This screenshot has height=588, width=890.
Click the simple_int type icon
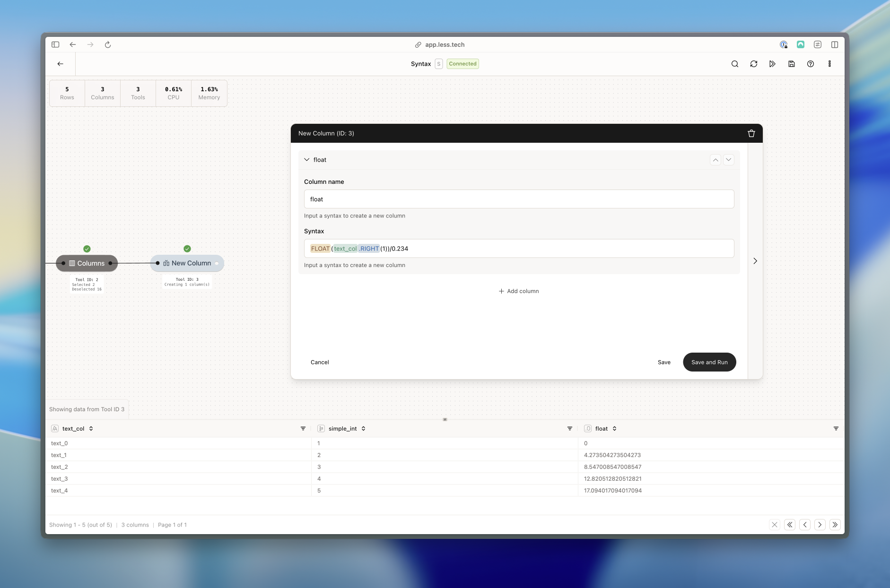(321, 429)
